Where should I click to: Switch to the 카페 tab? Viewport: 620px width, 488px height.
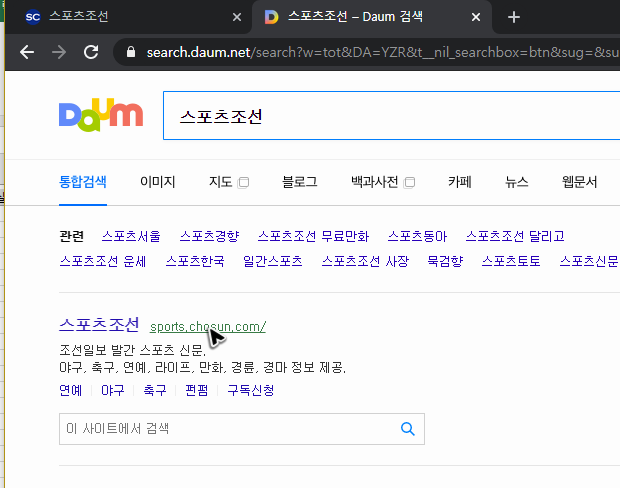coord(459,182)
